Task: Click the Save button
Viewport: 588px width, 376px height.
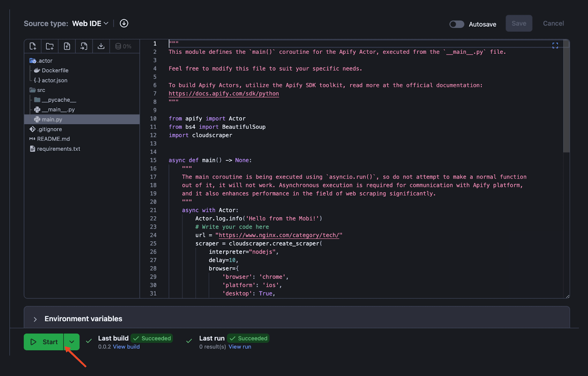Action: coord(519,23)
